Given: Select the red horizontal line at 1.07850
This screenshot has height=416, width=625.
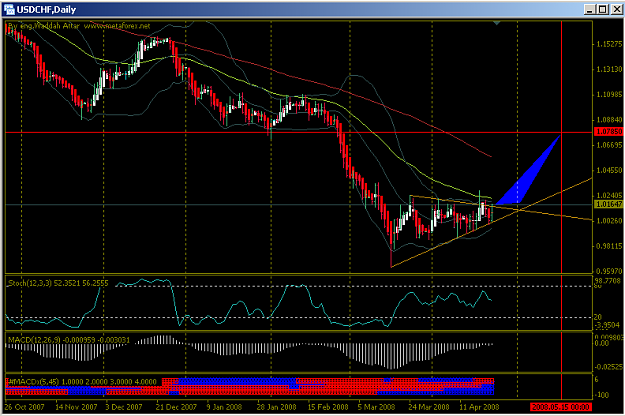Looking at the screenshot, I should (299, 132).
